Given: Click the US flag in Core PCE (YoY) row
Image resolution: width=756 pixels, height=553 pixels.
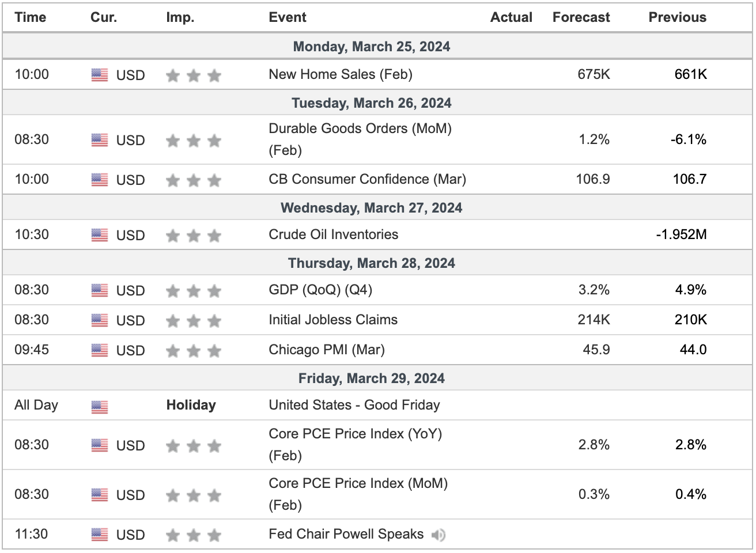Looking at the screenshot, I should click(100, 445).
